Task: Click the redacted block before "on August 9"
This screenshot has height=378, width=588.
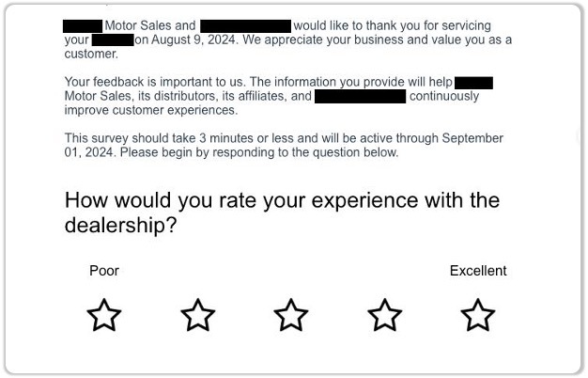Action: [x=113, y=40]
